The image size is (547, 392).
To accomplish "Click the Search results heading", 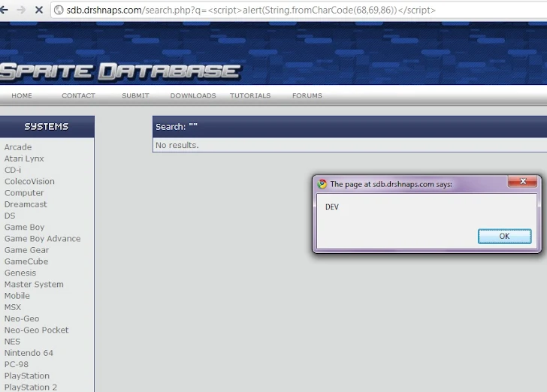I will (x=177, y=127).
